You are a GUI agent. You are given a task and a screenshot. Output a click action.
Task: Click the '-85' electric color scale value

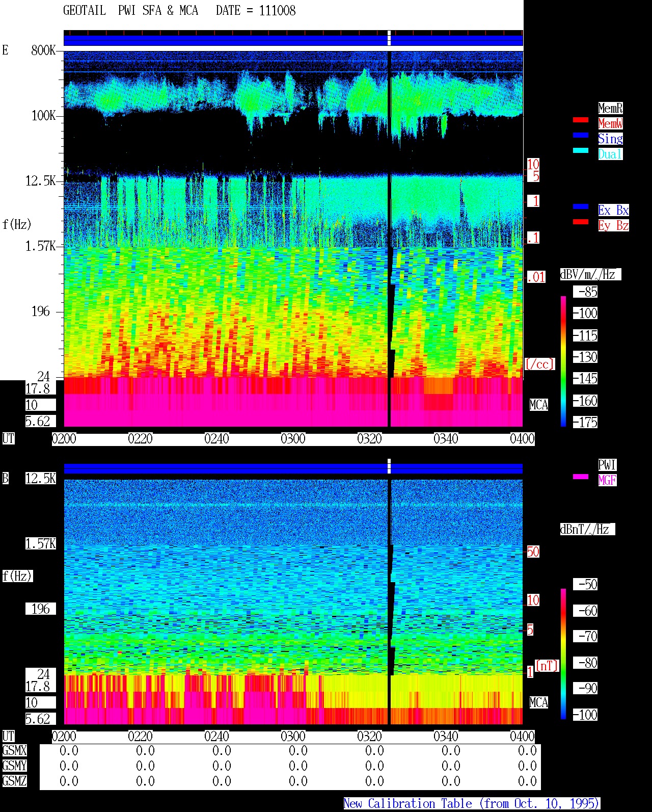point(585,292)
